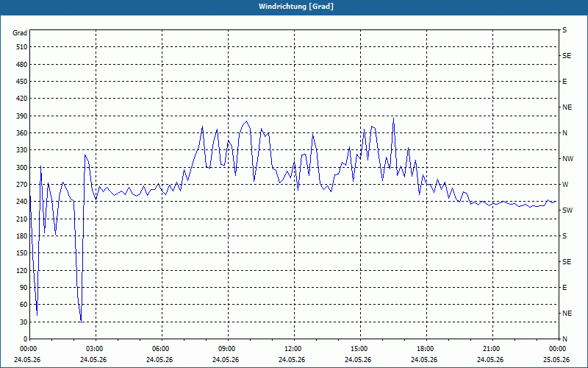Click the 15:00 time axis label
The width and height of the screenshot is (588, 368).
click(x=359, y=348)
